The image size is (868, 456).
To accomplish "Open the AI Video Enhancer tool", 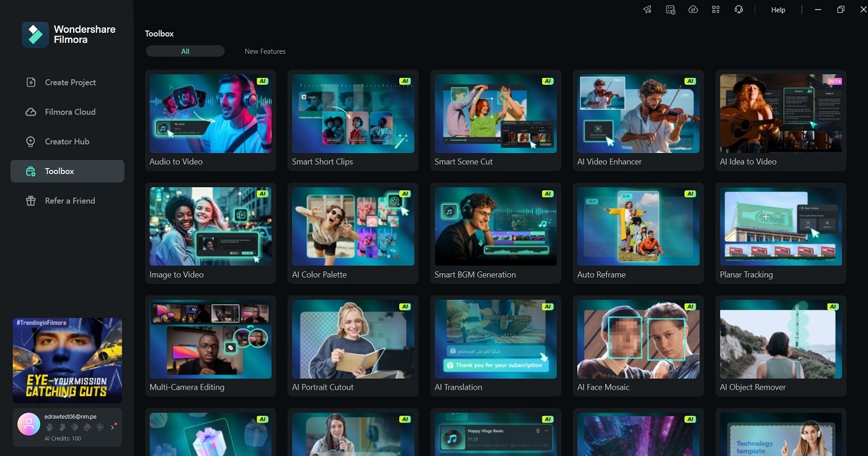I will (x=638, y=121).
